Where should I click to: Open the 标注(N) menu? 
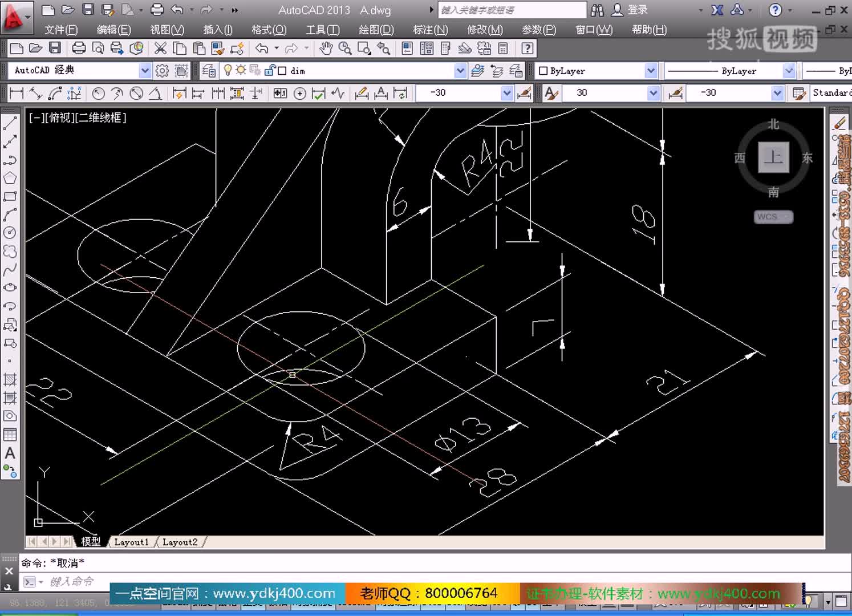pos(431,30)
